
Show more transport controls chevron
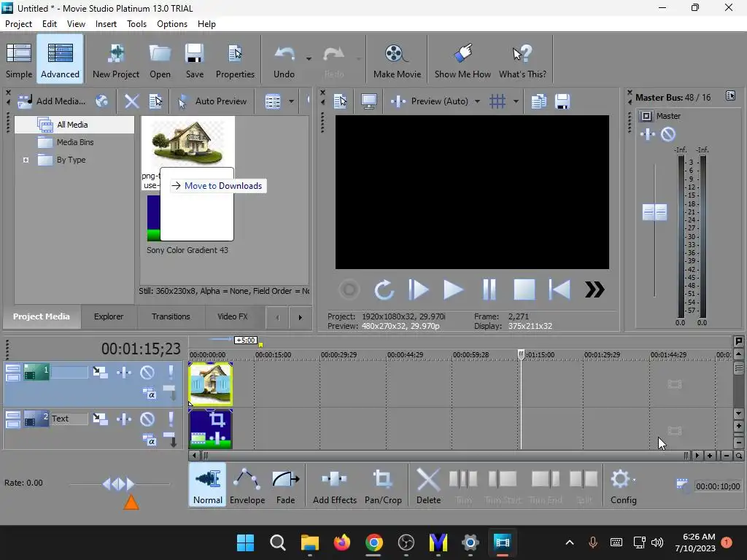(x=595, y=289)
